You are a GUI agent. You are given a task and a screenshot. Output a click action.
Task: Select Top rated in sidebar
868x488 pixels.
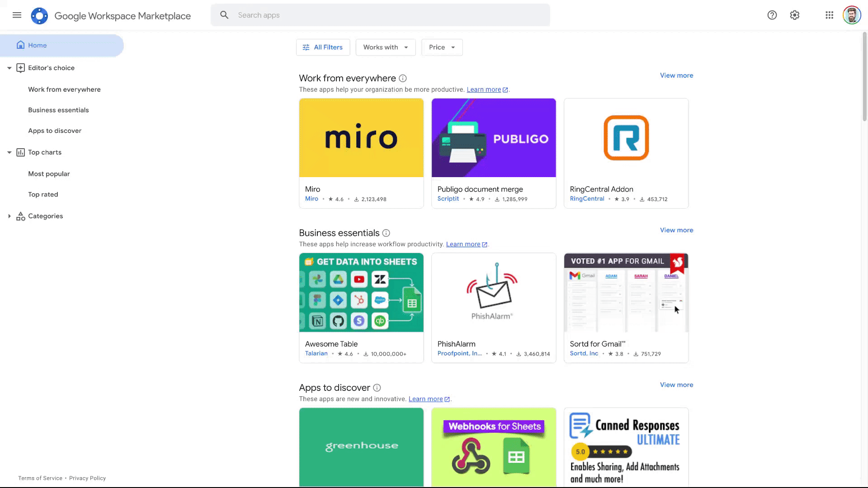[43, 195]
